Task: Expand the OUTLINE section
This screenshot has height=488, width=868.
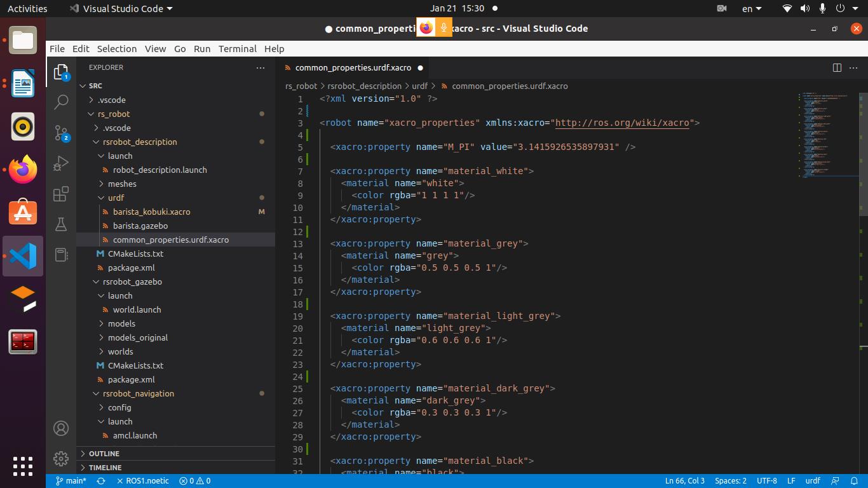Action: 104,454
